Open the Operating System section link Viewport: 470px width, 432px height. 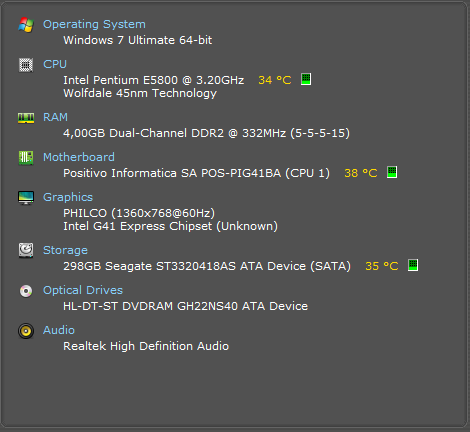click(x=94, y=24)
